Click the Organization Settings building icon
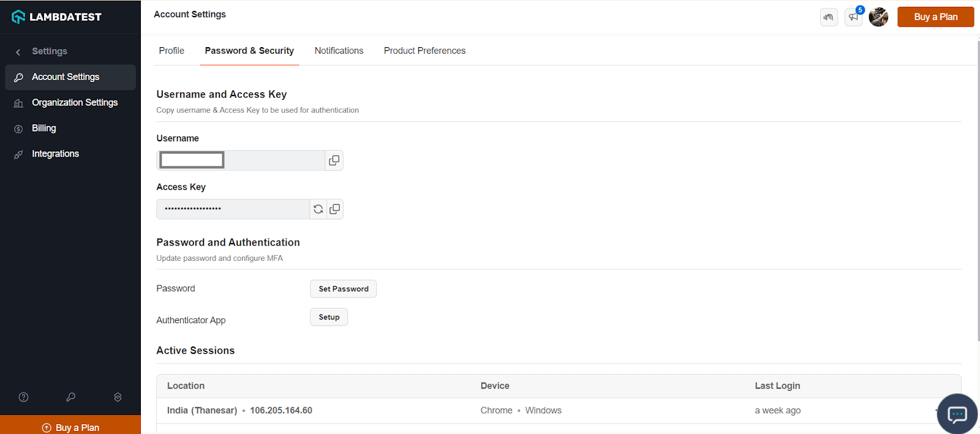This screenshot has width=980, height=434. click(x=18, y=103)
